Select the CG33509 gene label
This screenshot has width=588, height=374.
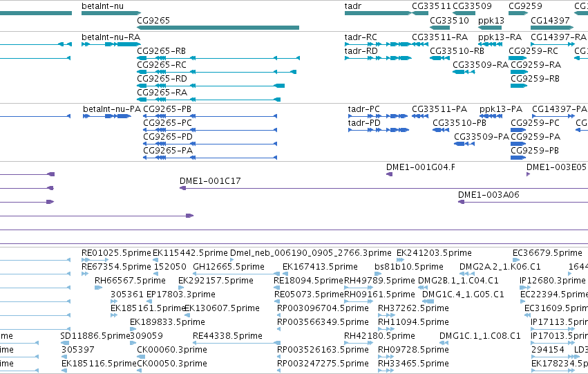[472, 6]
